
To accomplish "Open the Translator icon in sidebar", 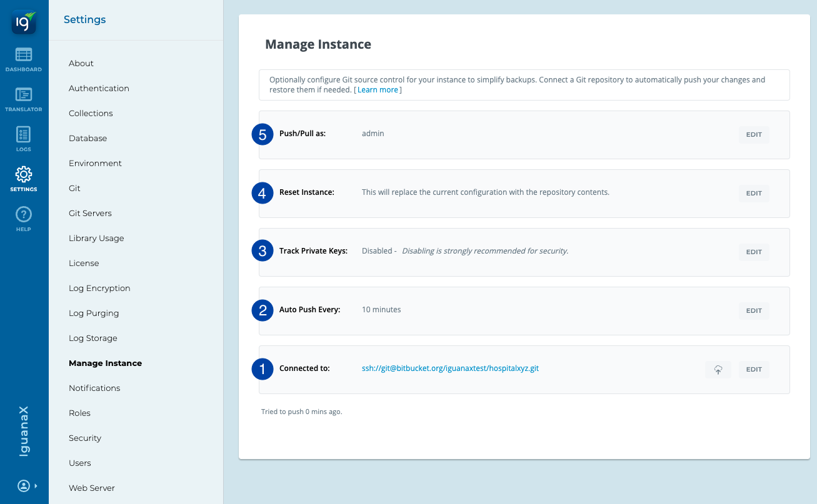I will (24, 99).
